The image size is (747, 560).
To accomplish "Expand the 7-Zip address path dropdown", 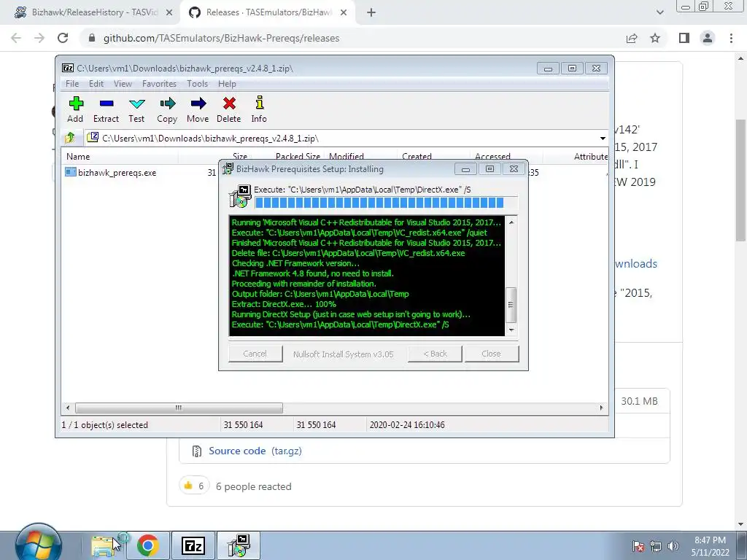I will [603, 139].
